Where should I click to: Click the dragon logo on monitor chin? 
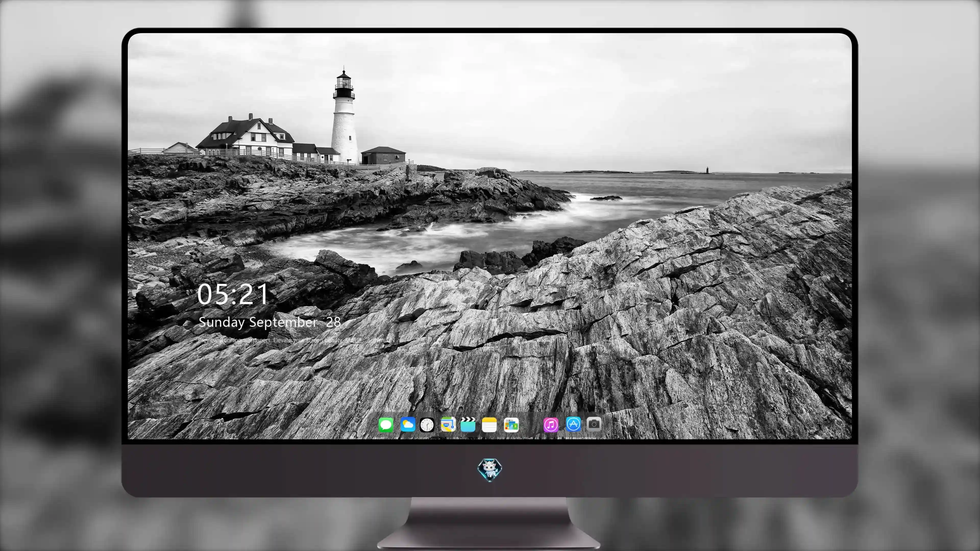tap(490, 470)
